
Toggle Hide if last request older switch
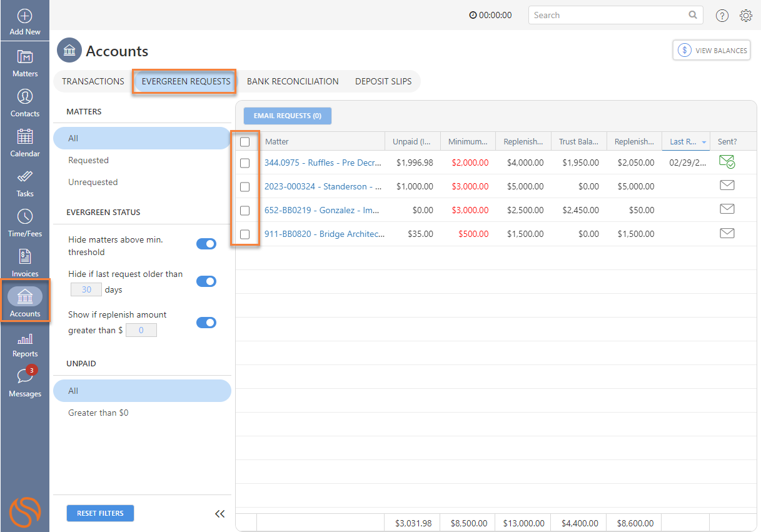tap(206, 281)
